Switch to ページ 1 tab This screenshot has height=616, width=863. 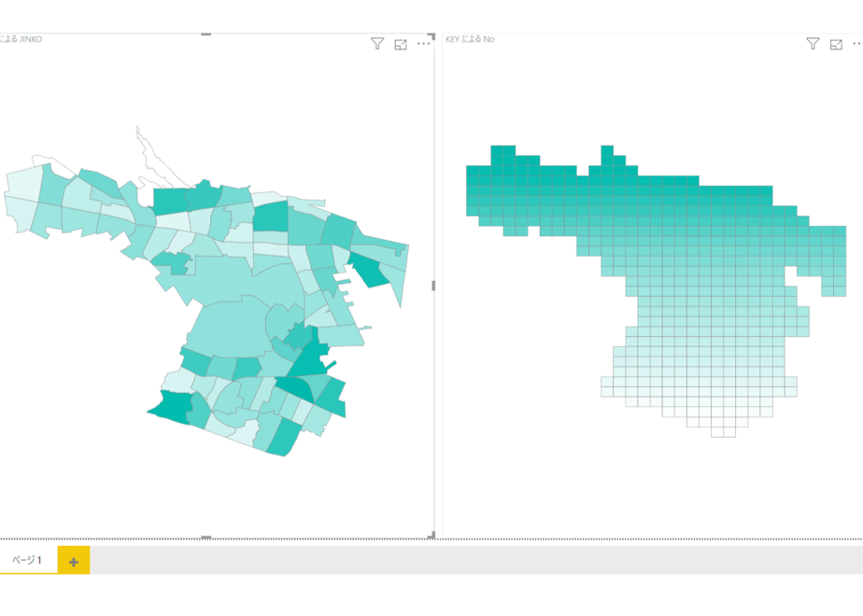pos(27,560)
